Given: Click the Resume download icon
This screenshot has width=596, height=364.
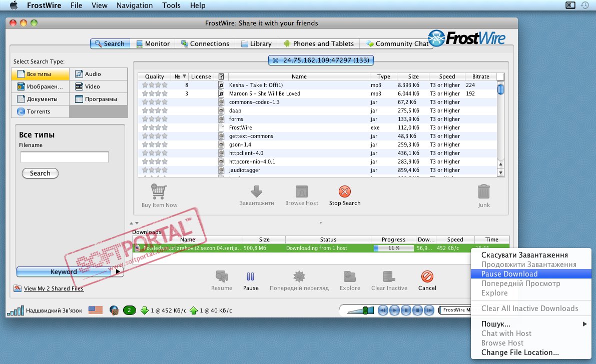Looking at the screenshot, I should tap(222, 276).
